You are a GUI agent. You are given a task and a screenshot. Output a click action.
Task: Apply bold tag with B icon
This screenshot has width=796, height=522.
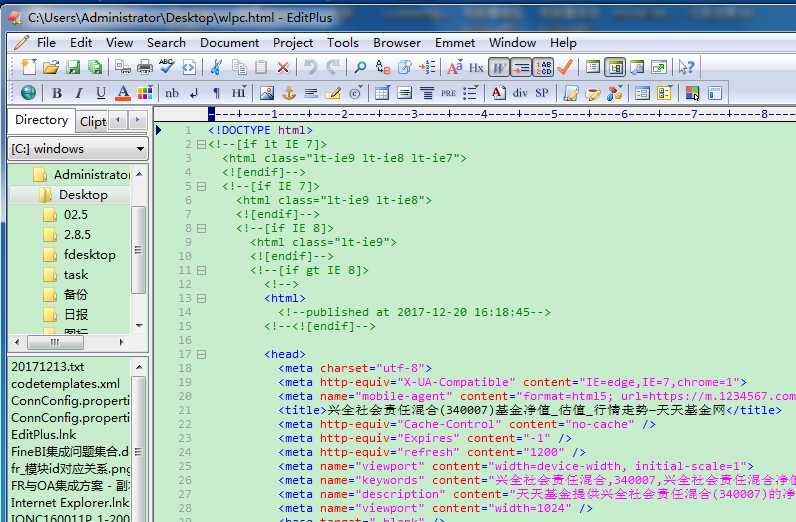57,93
